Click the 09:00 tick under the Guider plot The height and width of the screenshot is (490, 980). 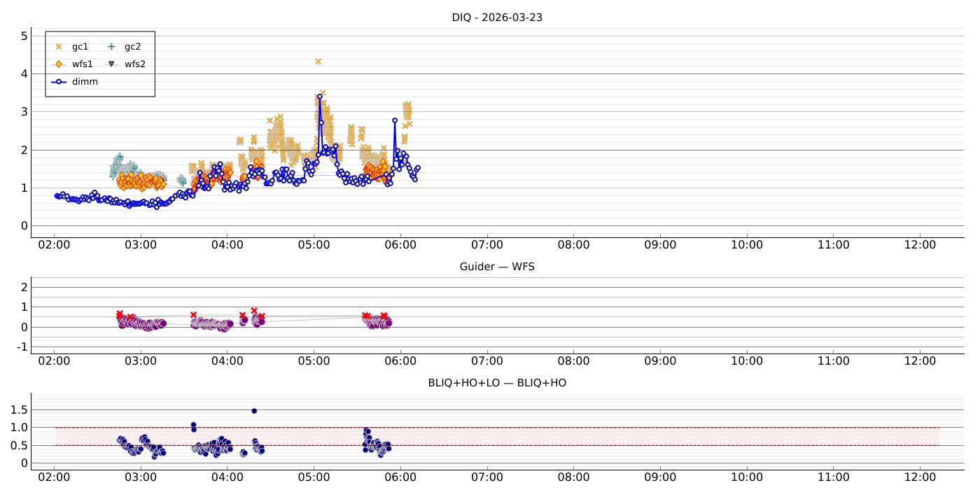pos(660,361)
